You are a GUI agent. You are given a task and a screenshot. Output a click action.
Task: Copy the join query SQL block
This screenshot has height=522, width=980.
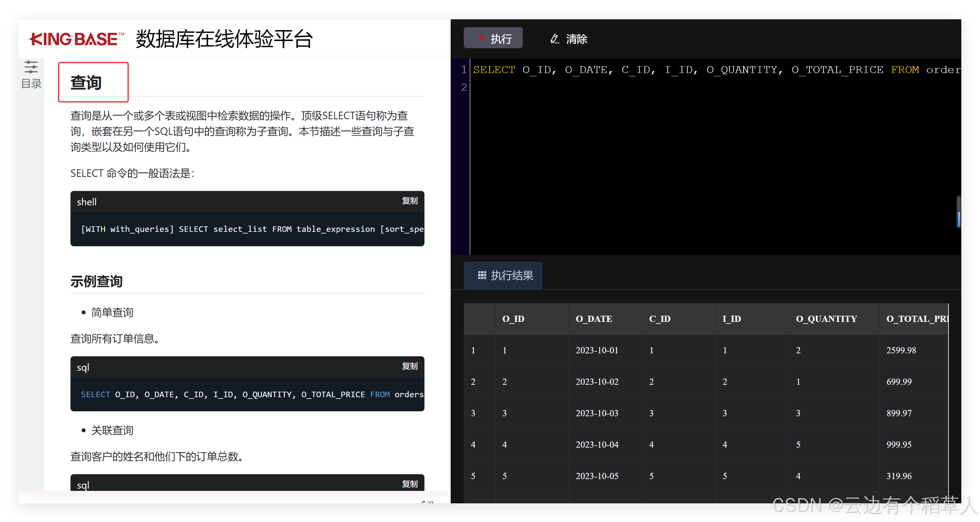tap(409, 484)
